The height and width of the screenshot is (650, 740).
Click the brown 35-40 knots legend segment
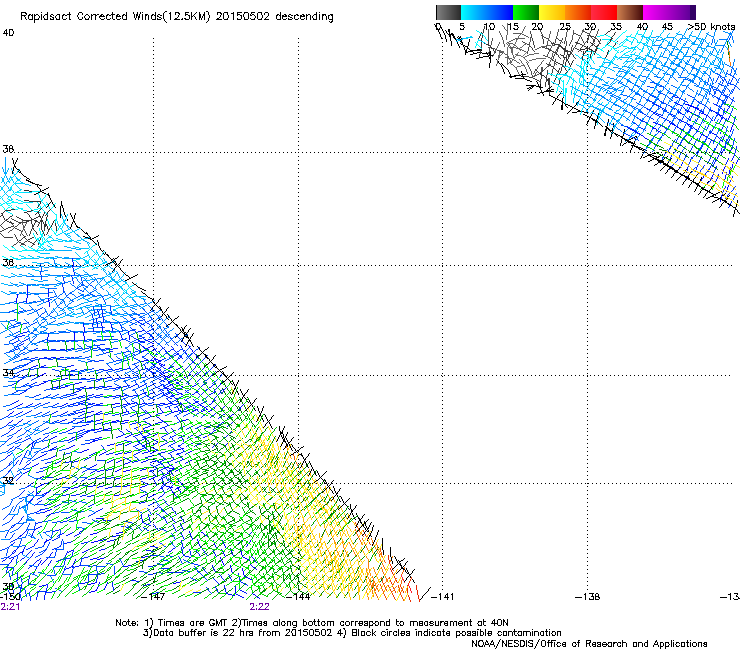(x=630, y=12)
